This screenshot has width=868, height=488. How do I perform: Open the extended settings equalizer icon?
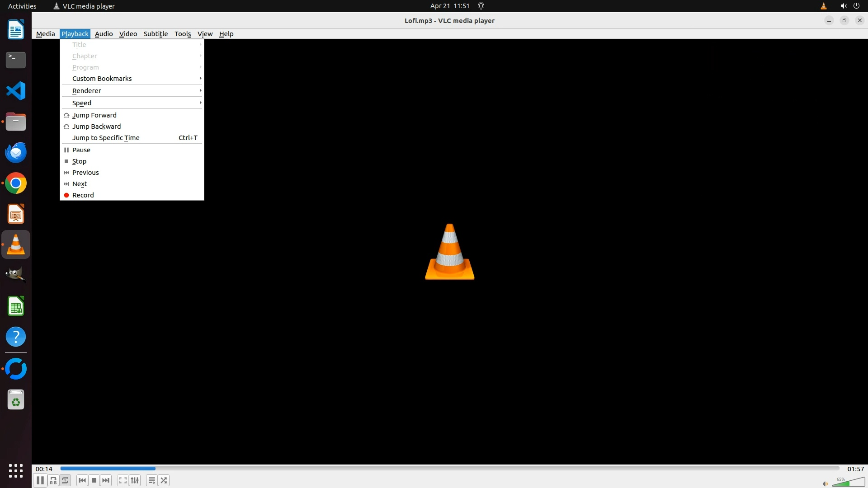[135, 480]
